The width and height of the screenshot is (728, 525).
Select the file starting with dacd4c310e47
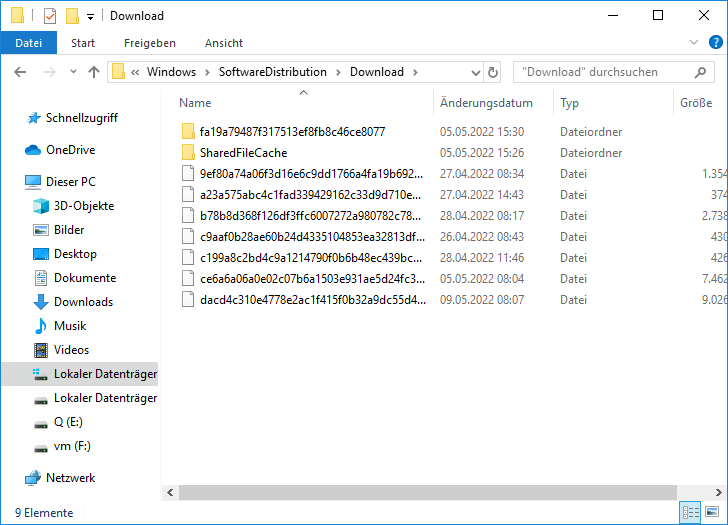312,300
